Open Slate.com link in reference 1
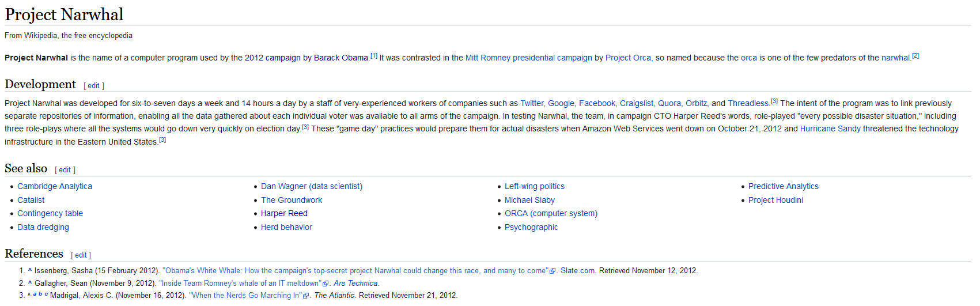The height and width of the screenshot is (306, 980). click(x=577, y=270)
